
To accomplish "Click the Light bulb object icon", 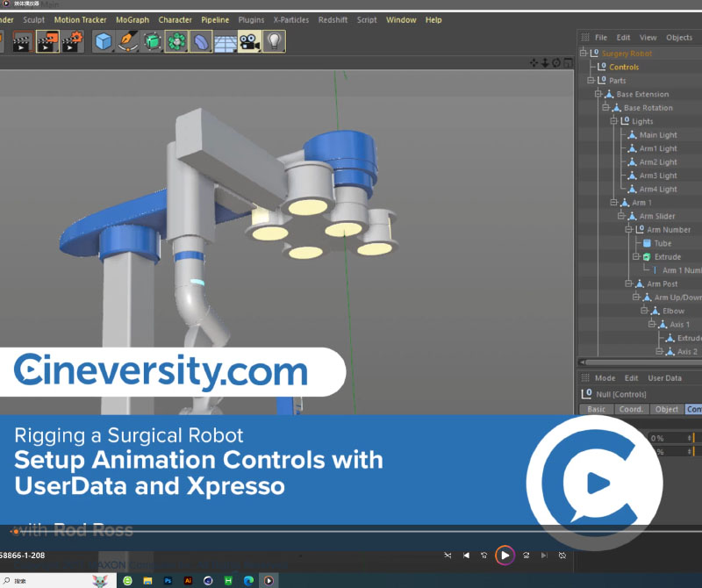I will (x=275, y=41).
